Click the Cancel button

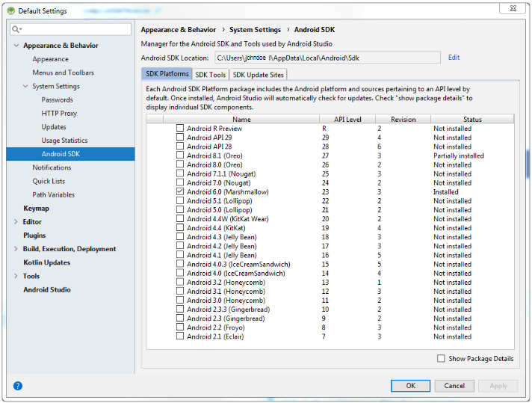coord(454,386)
